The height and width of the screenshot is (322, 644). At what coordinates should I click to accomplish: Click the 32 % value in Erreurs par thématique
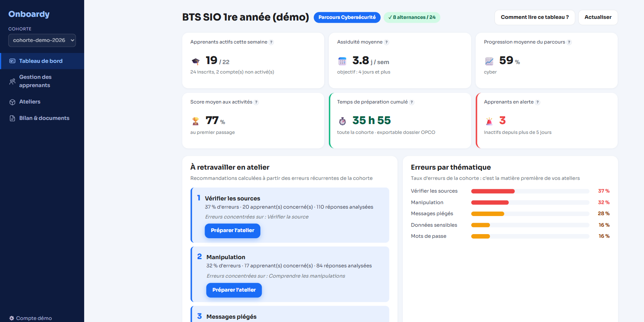point(604,202)
